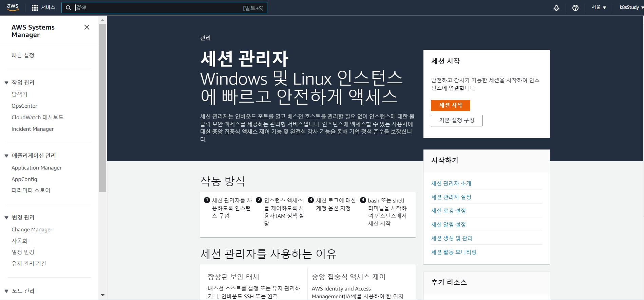Collapse the 작업 관리 section
This screenshot has height=300, width=644.
click(x=6, y=83)
